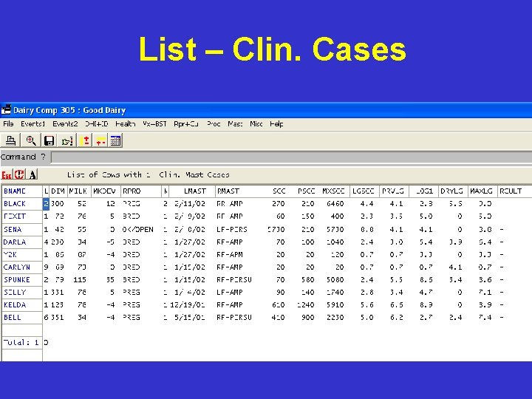Screen dimensions: 532x399
Task: Click OK/OPEN status in SENA row
Action: [x=137, y=229]
